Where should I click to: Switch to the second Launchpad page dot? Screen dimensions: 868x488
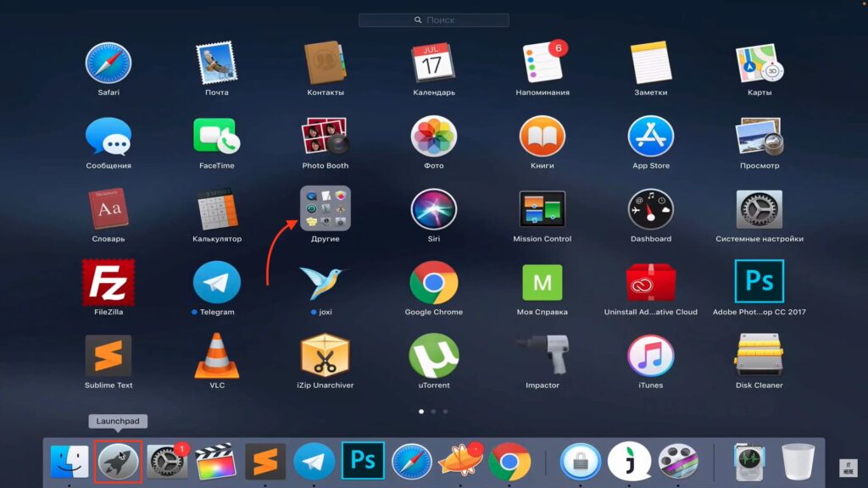click(x=433, y=412)
